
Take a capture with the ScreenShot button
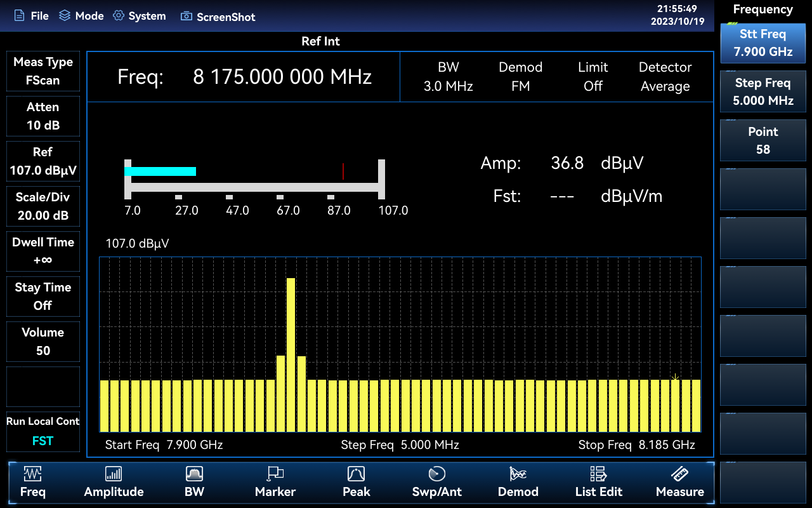click(x=218, y=17)
